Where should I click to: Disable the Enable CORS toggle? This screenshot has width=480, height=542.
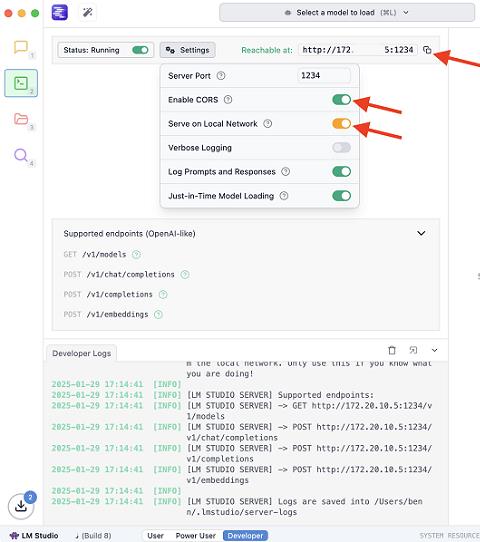pyautogui.click(x=341, y=100)
